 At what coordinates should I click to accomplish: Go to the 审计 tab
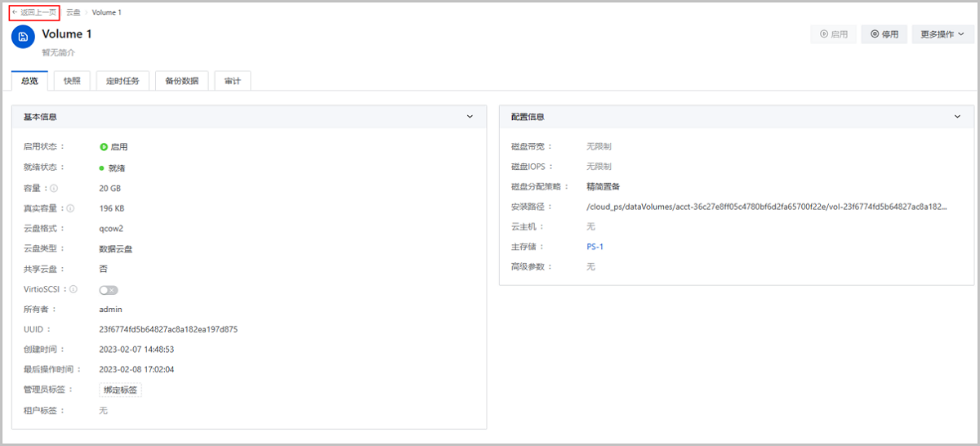coord(232,81)
